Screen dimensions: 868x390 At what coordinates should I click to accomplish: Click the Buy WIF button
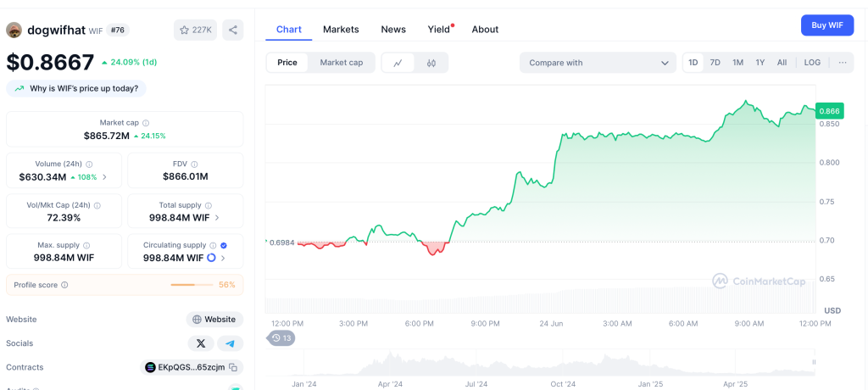tap(826, 25)
